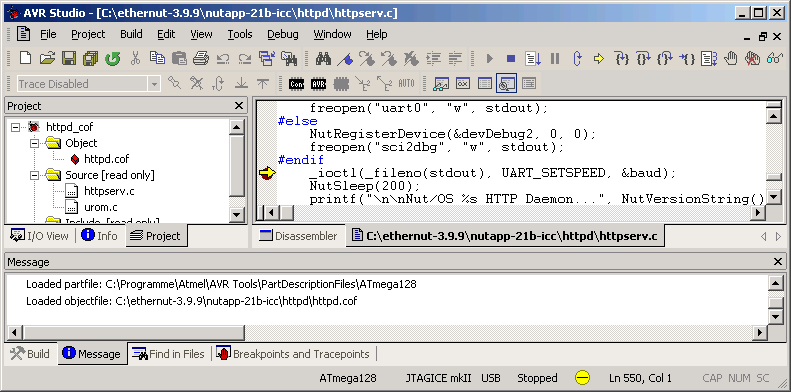
Task: Click the yellow status indicator in status bar
Action: coord(582,377)
